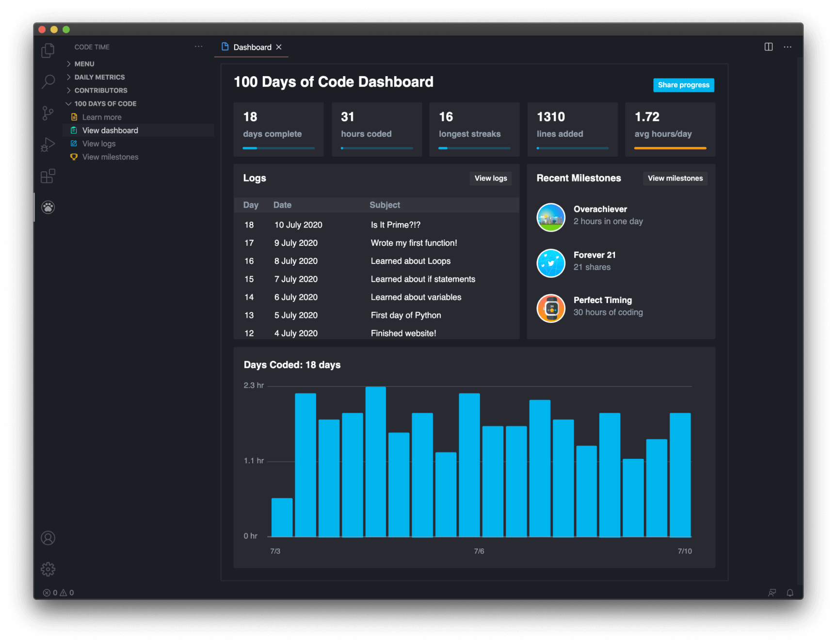Click the Share progress button

click(x=683, y=85)
